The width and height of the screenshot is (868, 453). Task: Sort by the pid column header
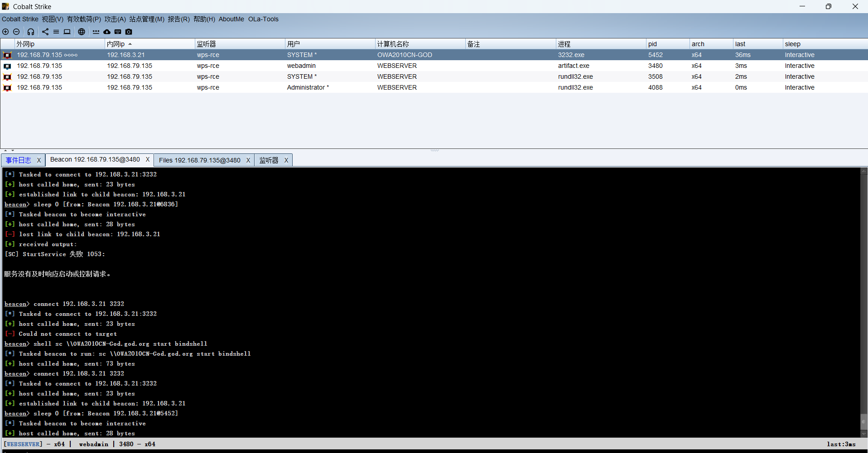[x=668, y=44]
